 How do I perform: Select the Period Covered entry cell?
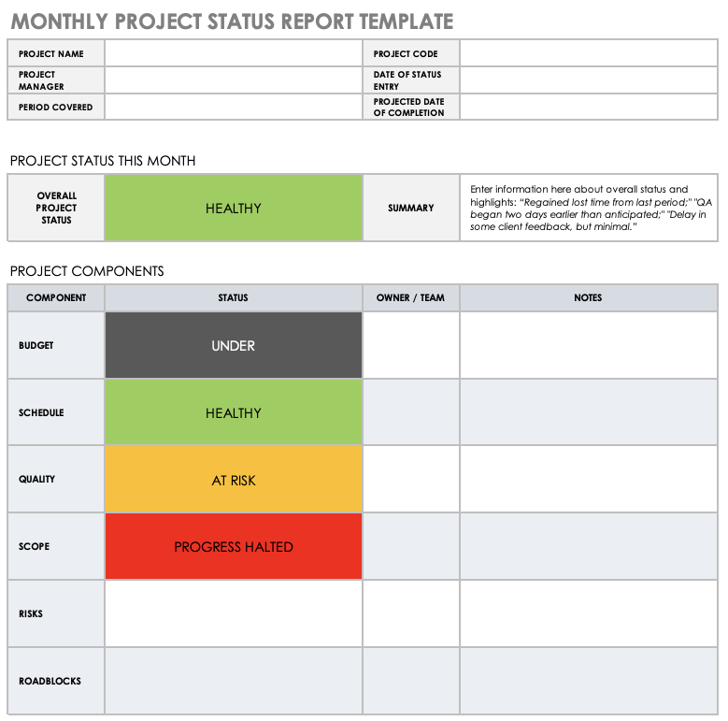point(233,107)
